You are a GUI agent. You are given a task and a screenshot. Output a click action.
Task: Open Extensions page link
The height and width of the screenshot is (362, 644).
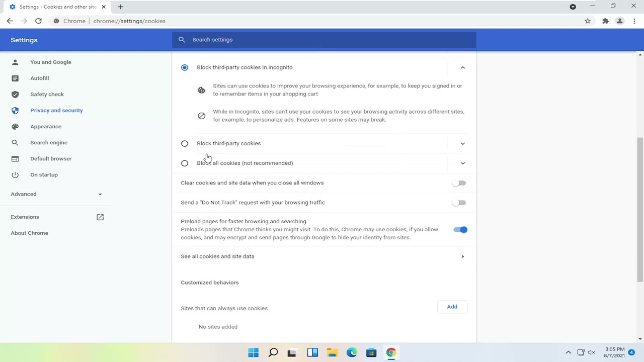(25, 217)
